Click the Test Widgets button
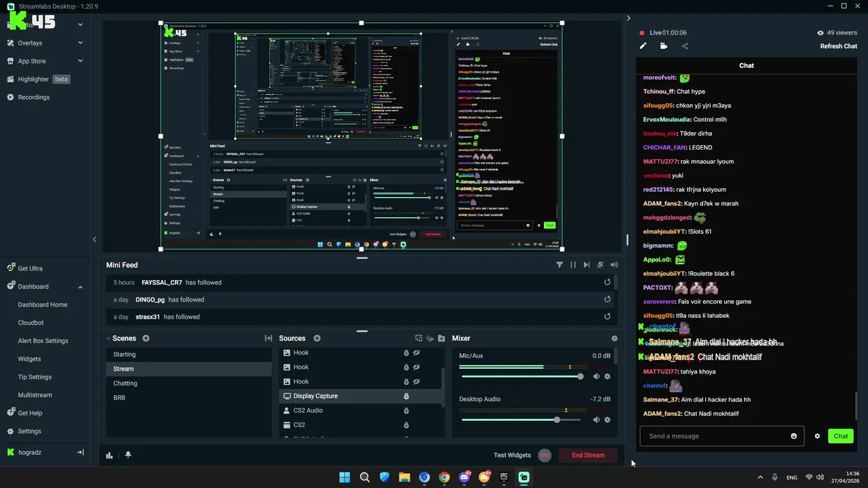This screenshot has width=868, height=488. click(x=512, y=455)
